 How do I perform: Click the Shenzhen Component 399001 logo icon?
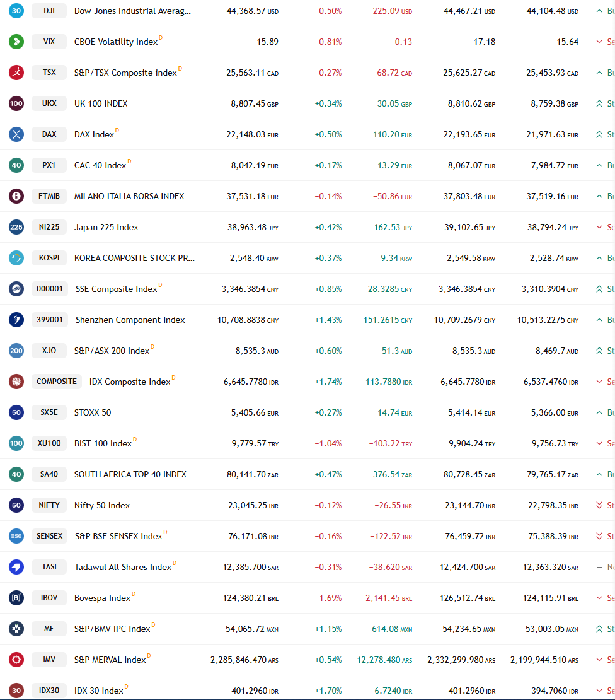[16, 320]
